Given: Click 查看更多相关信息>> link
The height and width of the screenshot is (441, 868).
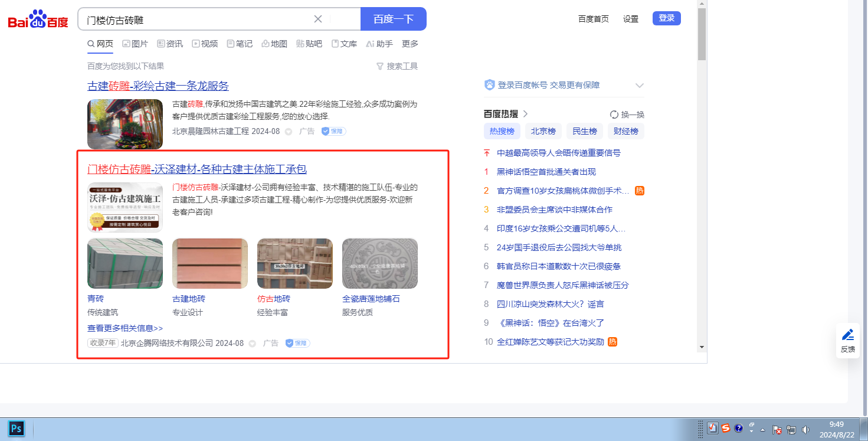Looking at the screenshot, I should point(125,328).
